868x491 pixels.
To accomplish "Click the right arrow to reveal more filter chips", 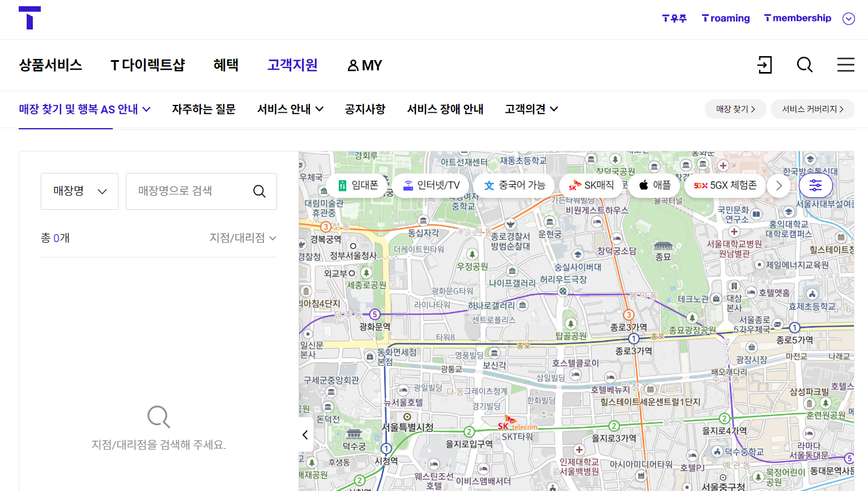I will click(779, 185).
